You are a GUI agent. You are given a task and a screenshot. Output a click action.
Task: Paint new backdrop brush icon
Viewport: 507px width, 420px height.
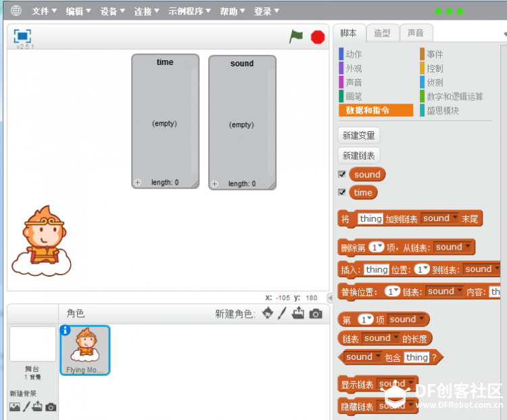(x=26, y=406)
